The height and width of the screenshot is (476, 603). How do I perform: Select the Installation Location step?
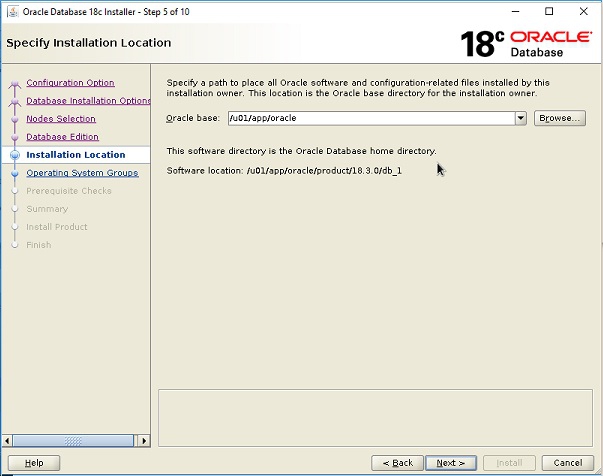[76, 155]
